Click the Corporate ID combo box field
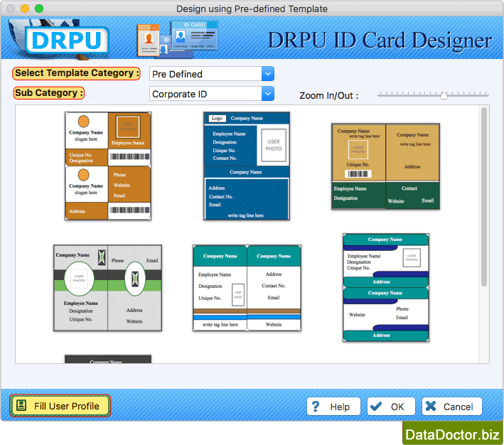 coord(212,94)
